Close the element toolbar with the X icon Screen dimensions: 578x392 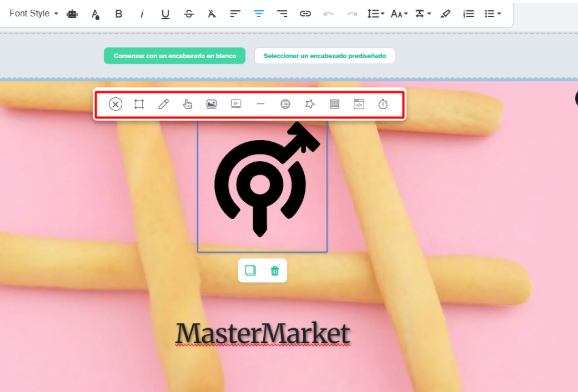pos(115,104)
